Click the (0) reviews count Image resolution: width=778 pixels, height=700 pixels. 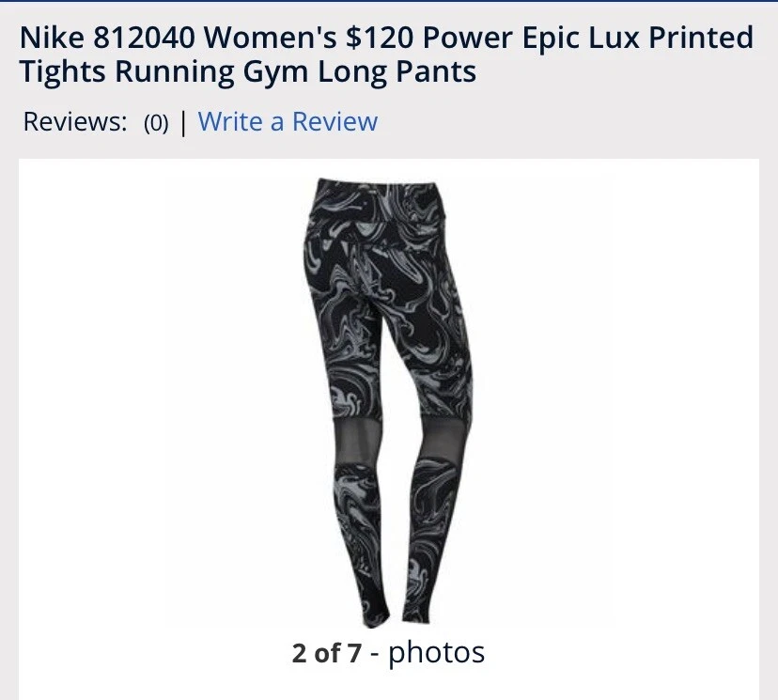click(156, 122)
